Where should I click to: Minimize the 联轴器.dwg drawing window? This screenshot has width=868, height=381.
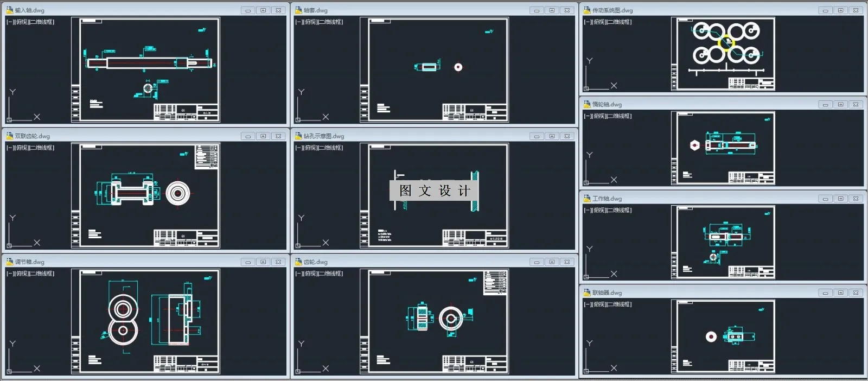[x=825, y=293]
